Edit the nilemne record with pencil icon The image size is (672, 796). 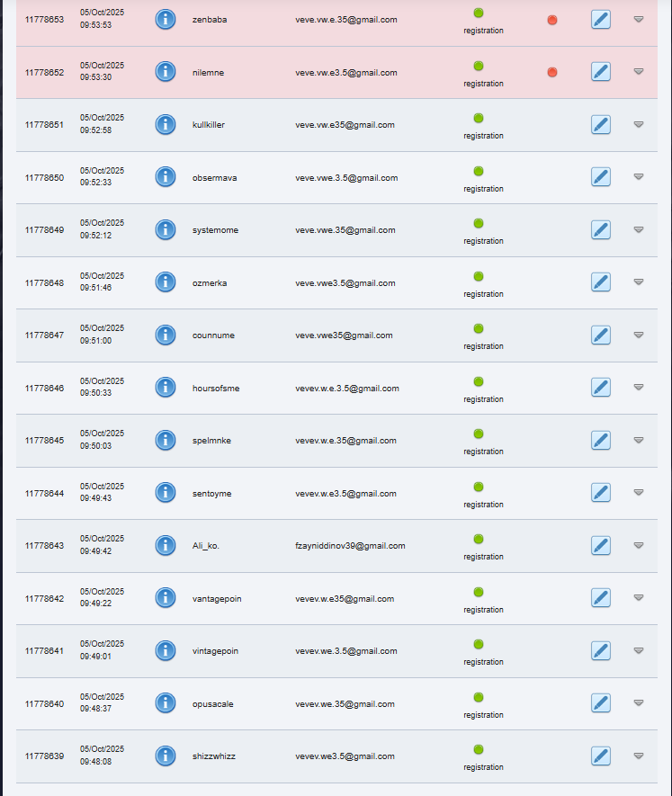coord(601,72)
